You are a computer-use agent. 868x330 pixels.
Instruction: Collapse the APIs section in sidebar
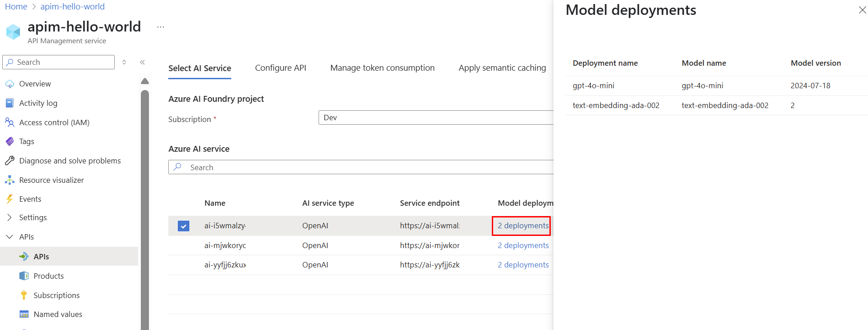9,237
